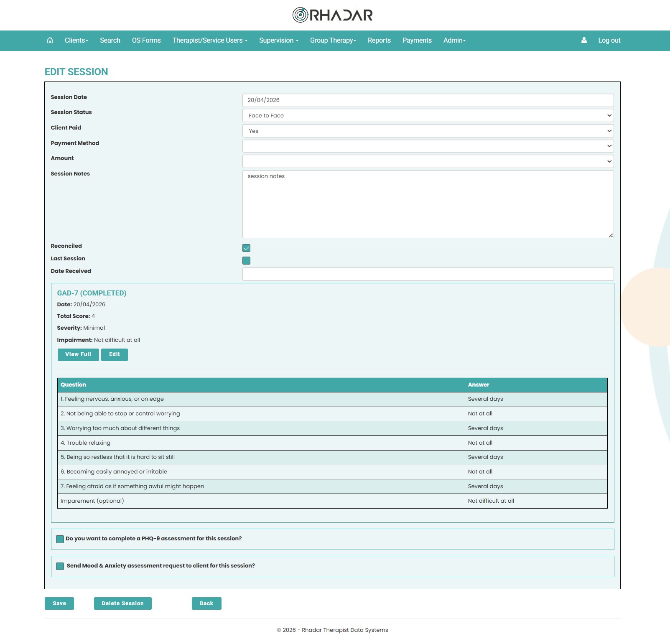
Task: Select row 'Feeling nervous, anxious, or on edge'
Action: point(332,399)
